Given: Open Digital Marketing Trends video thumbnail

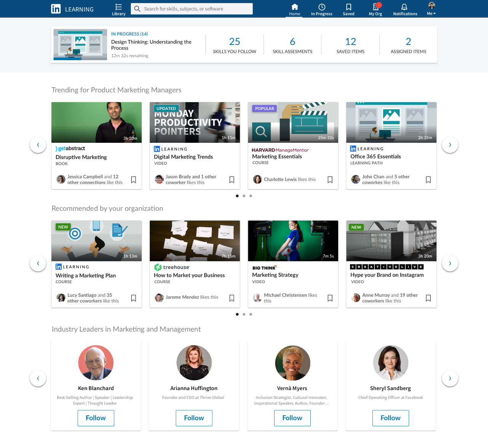Looking at the screenshot, I should 195,122.
